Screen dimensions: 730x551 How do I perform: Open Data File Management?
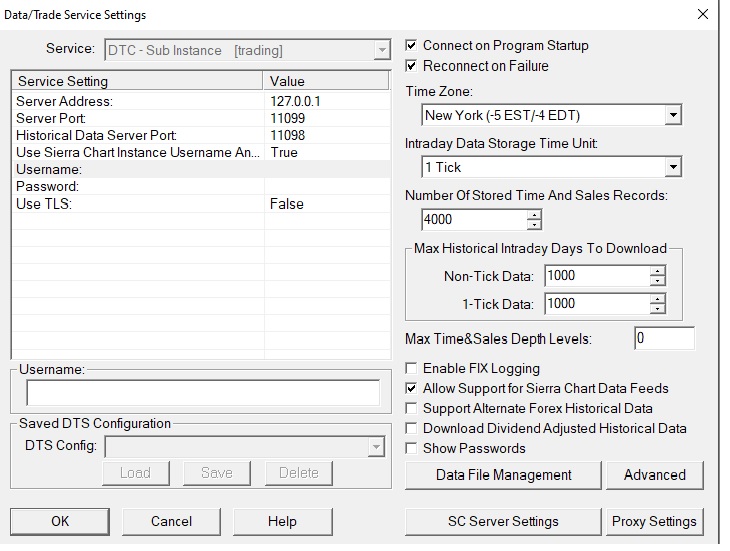tap(503, 475)
